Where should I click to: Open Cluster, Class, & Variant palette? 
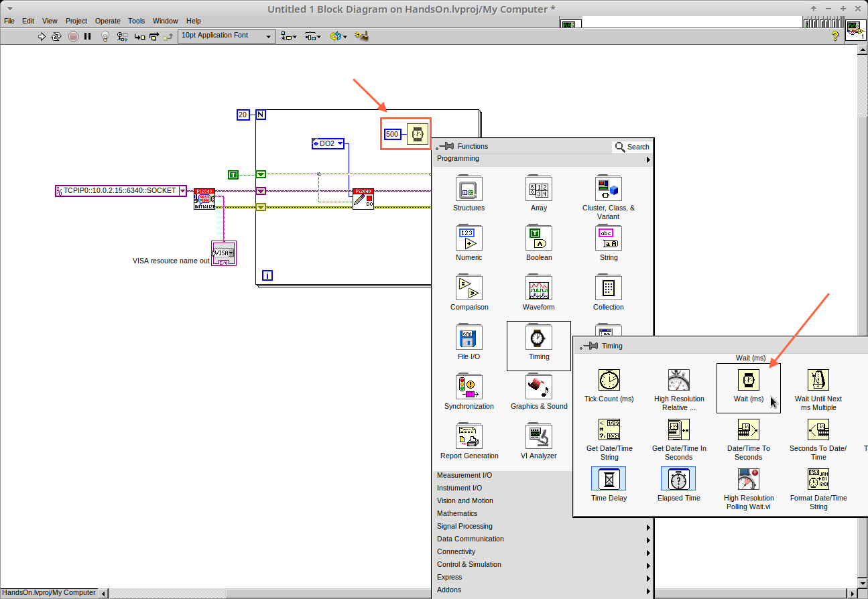609,198
